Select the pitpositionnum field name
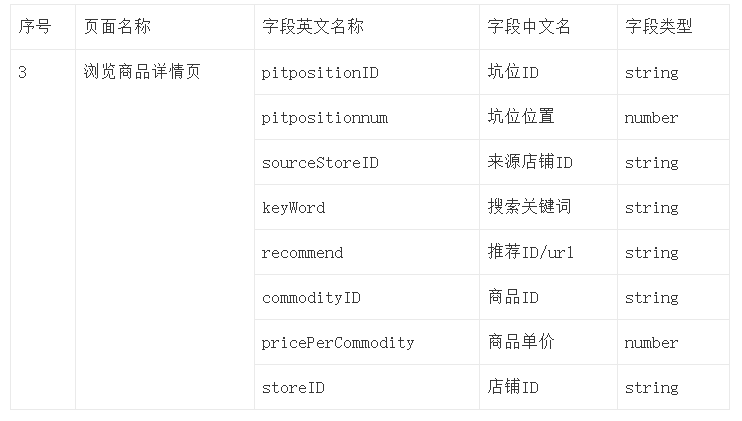Viewport: 742px width, 421px height. pyautogui.click(x=324, y=117)
